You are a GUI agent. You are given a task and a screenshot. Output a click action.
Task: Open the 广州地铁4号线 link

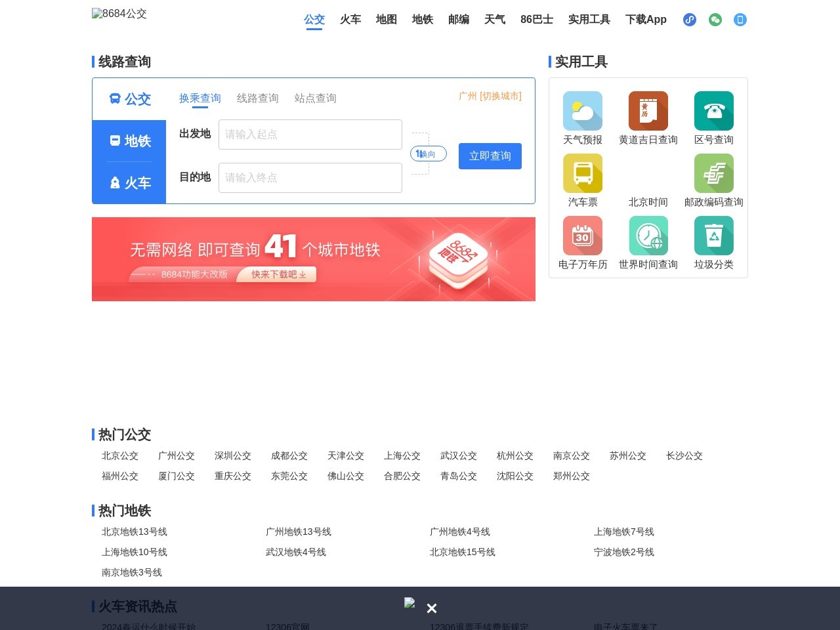460,532
